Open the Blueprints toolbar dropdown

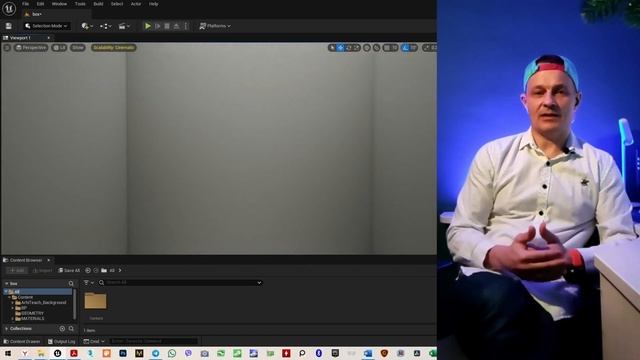[x=105, y=26]
